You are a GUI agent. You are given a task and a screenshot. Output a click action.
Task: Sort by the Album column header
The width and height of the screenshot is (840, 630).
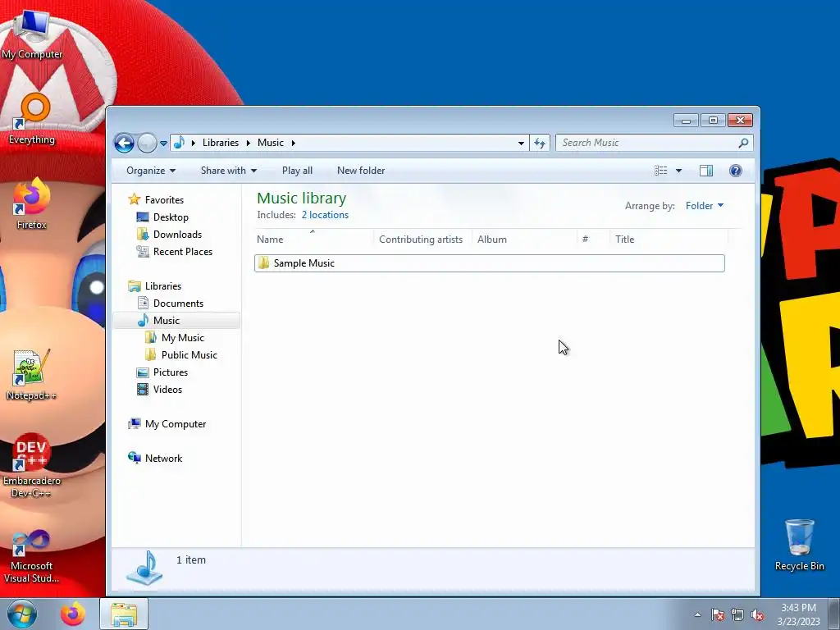click(524, 239)
